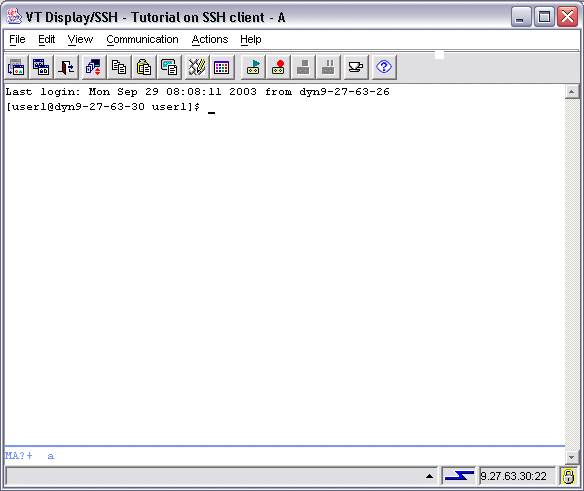
Task: Click the file transfer icon with red arrows
Action: pos(93,67)
